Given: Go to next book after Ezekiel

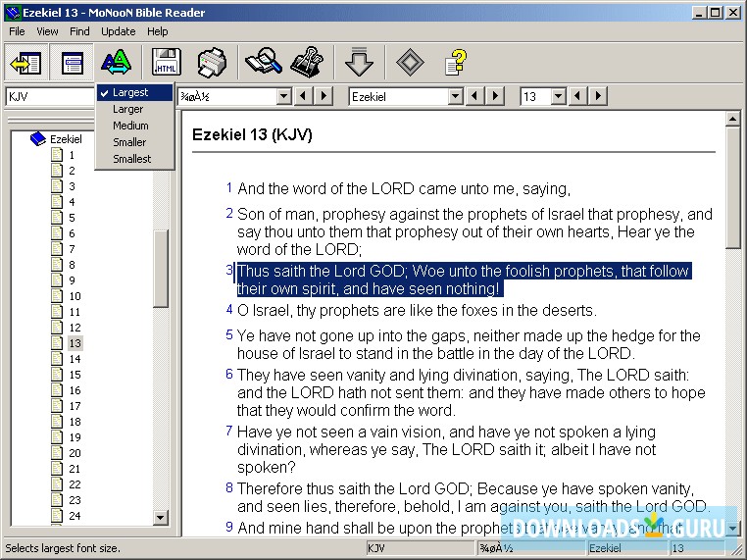Looking at the screenshot, I should point(495,96).
